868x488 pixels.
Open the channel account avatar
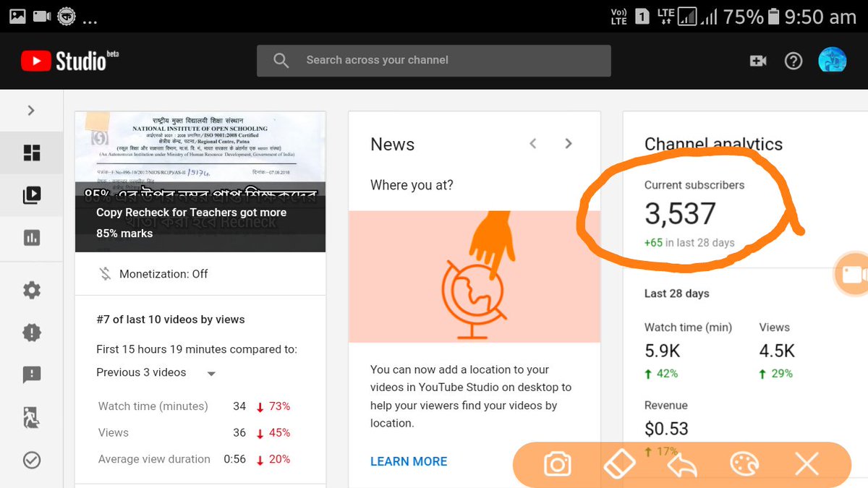832,60
